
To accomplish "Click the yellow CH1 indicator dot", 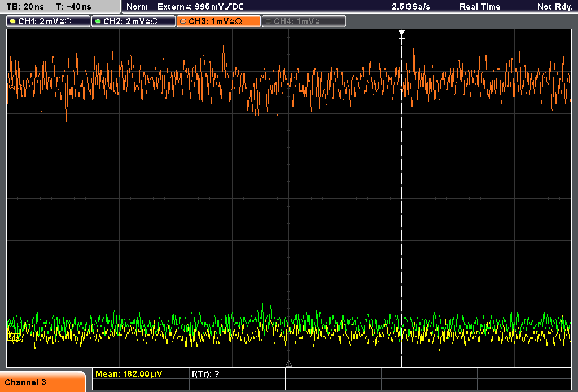I will click(x=13, y=21).
